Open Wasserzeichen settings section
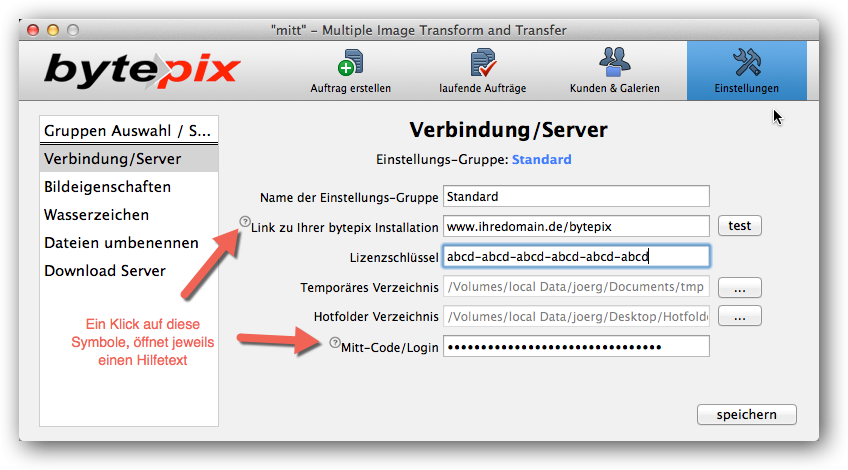Screen dimensions: 848x470 (129, 215)
